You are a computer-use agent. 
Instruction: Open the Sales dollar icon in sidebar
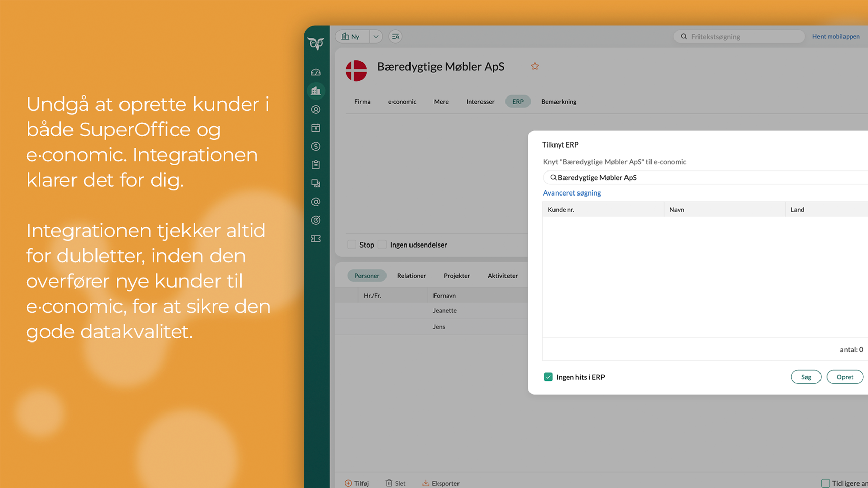316,147
